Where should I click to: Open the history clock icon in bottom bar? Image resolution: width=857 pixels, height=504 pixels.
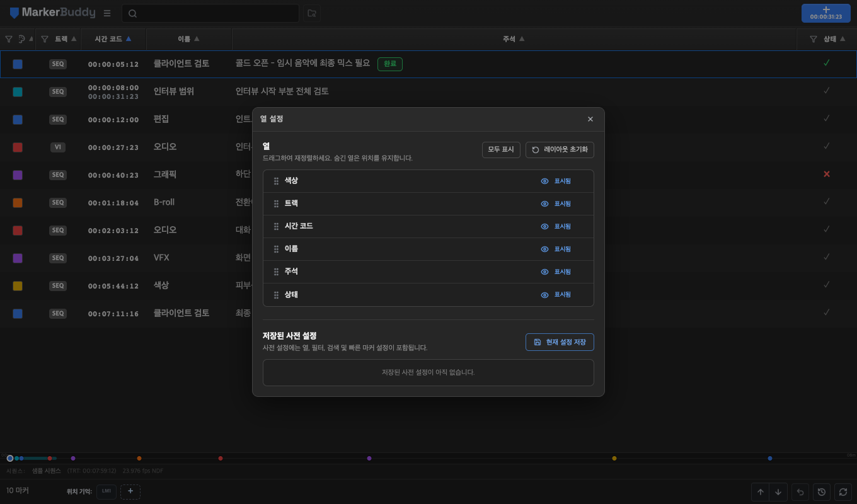coord(821,492)
